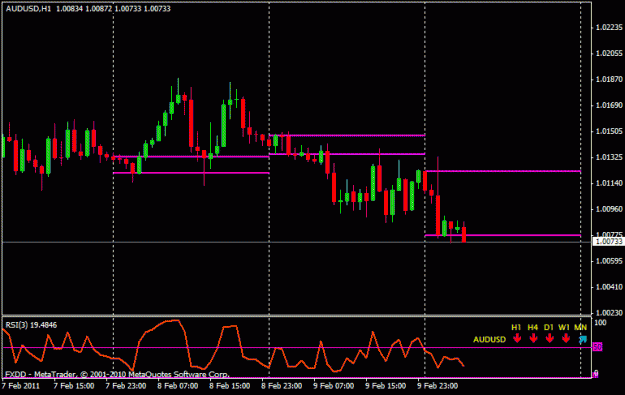Click the 1.00410 price axis label

609,287
